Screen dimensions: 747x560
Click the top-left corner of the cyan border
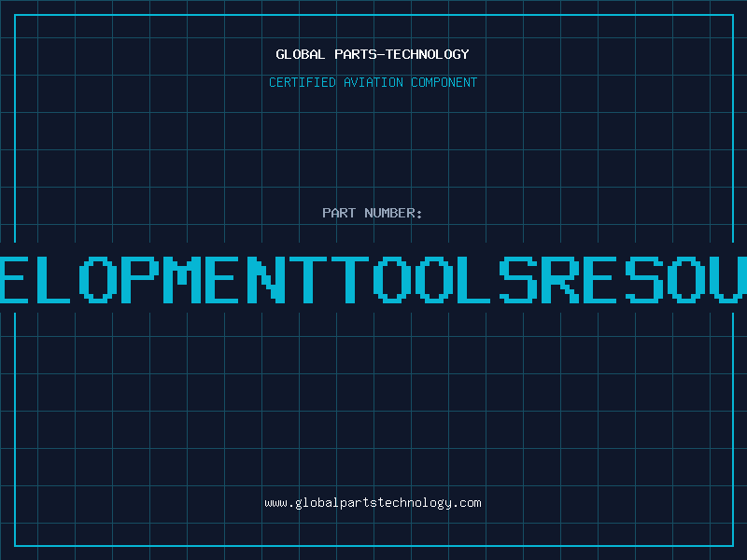click(x=15, y=15)
